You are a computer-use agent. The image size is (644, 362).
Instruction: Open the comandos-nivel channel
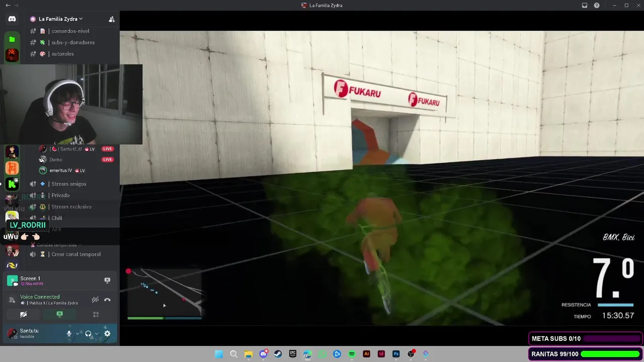tap(70, 31)
